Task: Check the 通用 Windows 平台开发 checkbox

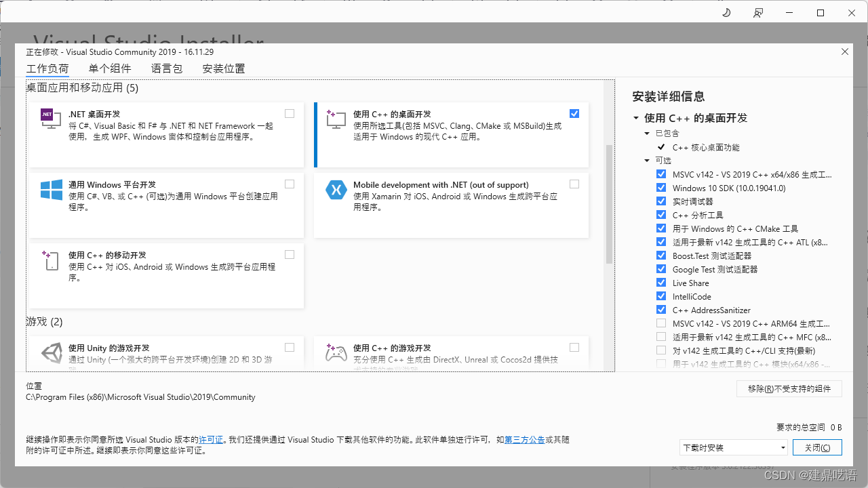Action: click(x=290, y=184)
